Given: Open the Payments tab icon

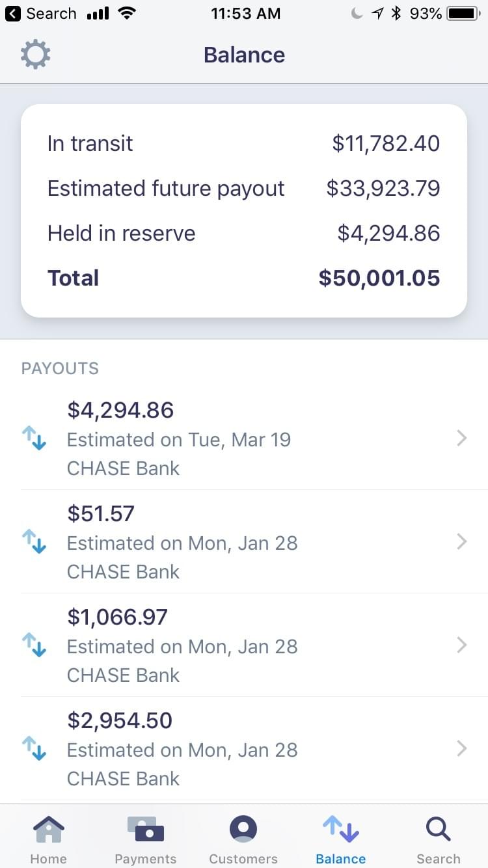Looking at the screenshot, I should pyautogui.click(x=146, y=830).
